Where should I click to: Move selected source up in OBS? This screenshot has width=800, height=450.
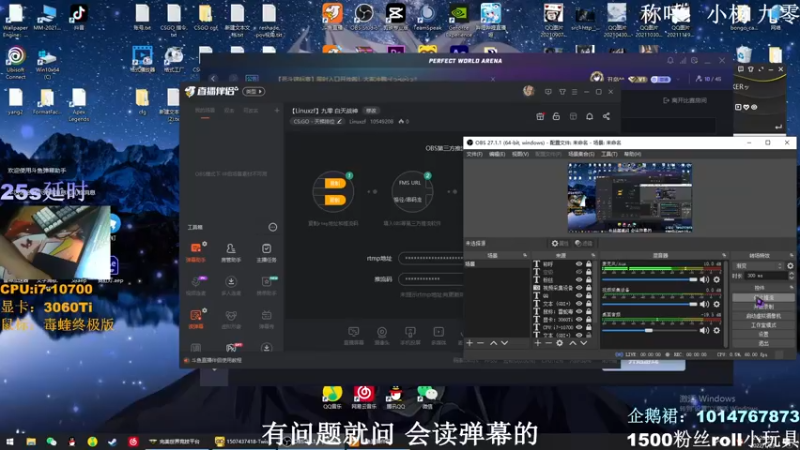[572, 343]
